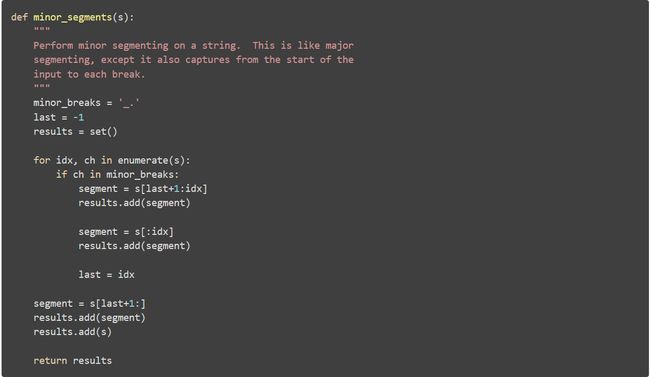The width and height of the screenshot is (650, 377).
Task: Click the for keyword in loop
Action: (41, 161)
